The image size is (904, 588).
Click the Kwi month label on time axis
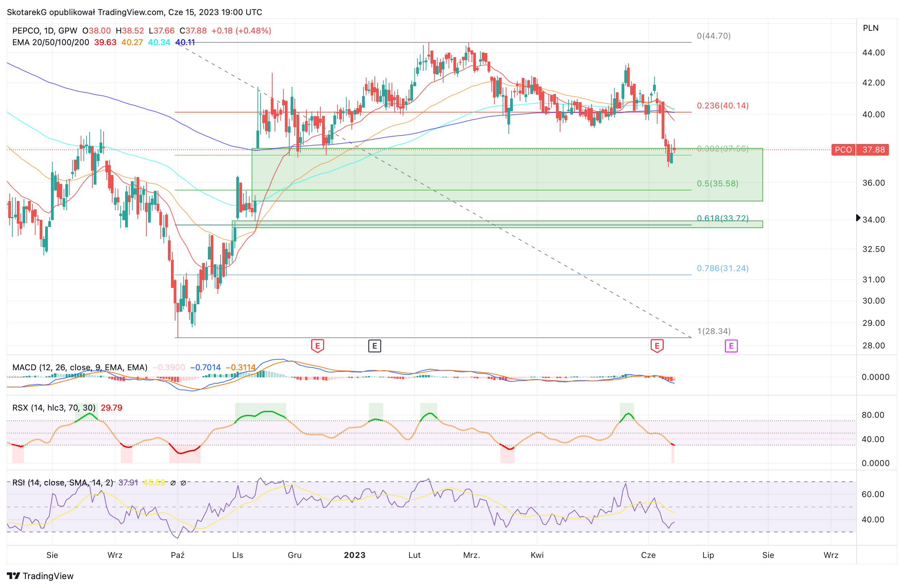537,555
